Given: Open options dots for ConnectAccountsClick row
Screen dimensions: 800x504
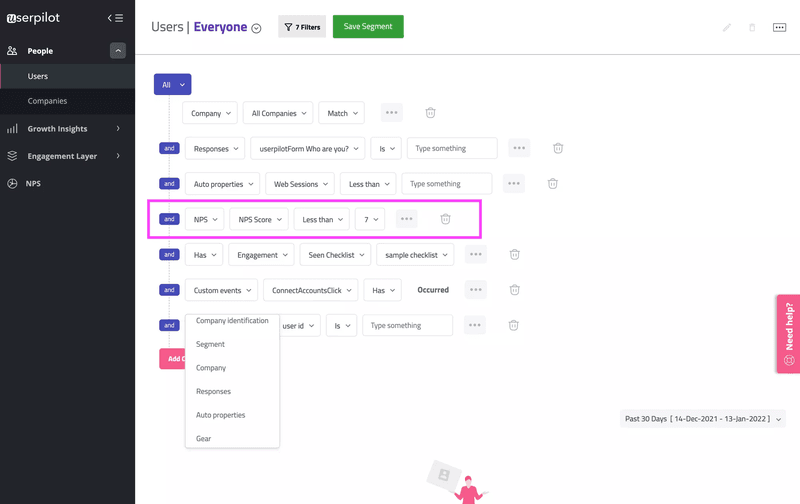Looking at the screenshot, I should (476, 290).
